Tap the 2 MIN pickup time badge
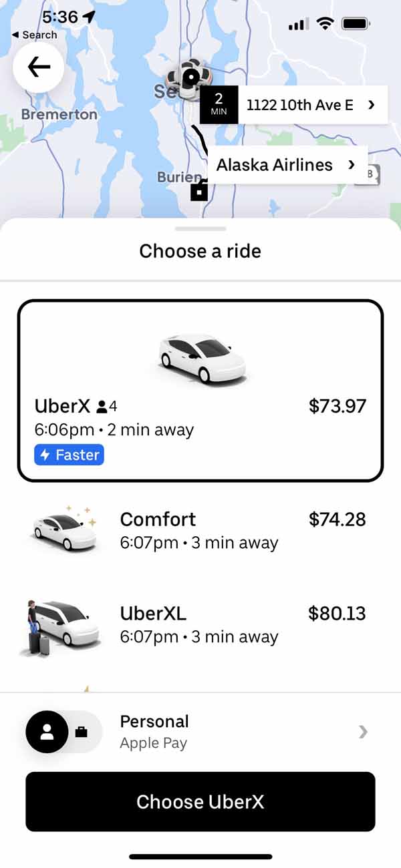The height and width of the screenshot is (868, 401). tap(219, 105)
